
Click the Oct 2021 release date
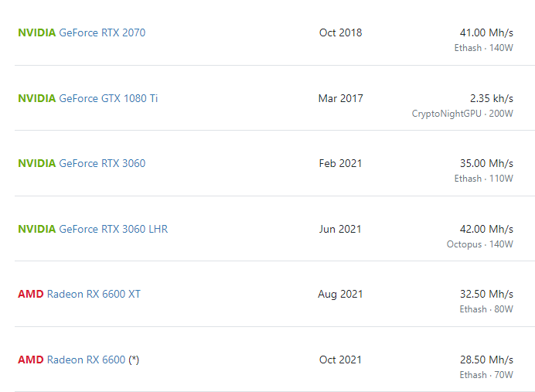tap(340, 360)
